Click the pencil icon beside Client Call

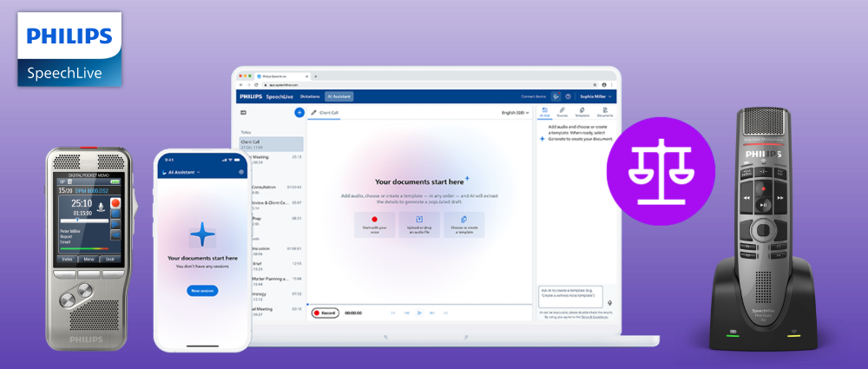313,113
